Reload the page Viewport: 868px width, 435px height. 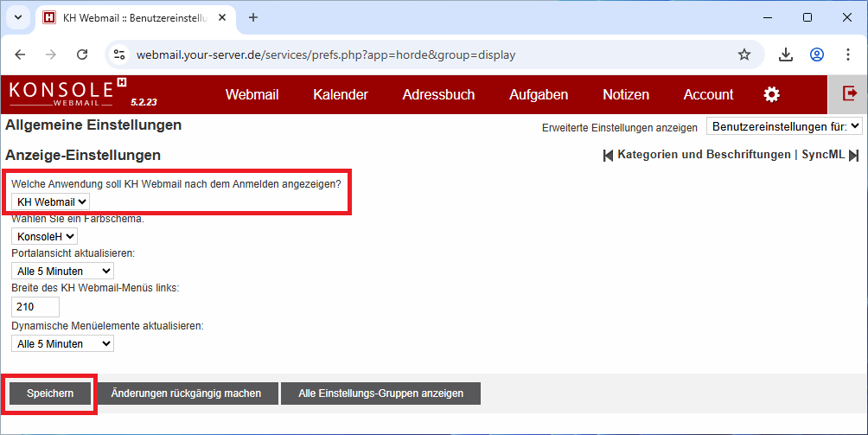[x=82, y=54]
